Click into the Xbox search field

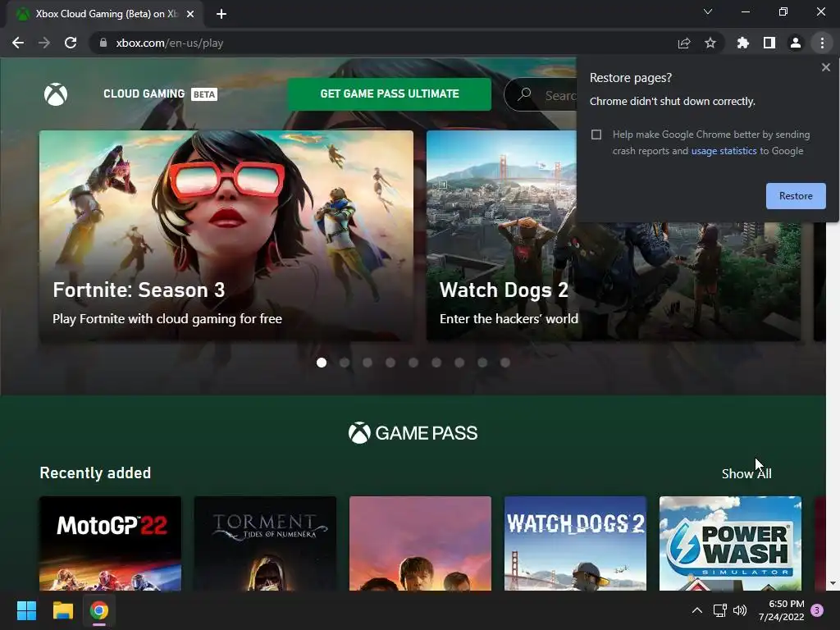(x=540, y=94)
